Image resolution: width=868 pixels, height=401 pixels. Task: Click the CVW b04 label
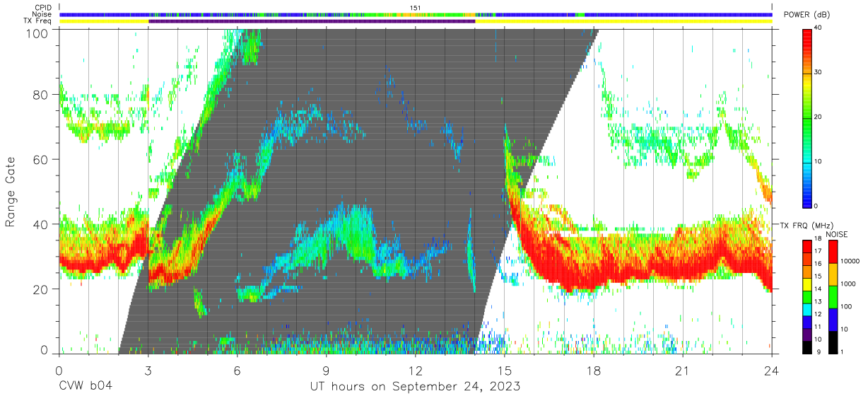(x=86, y=387)
